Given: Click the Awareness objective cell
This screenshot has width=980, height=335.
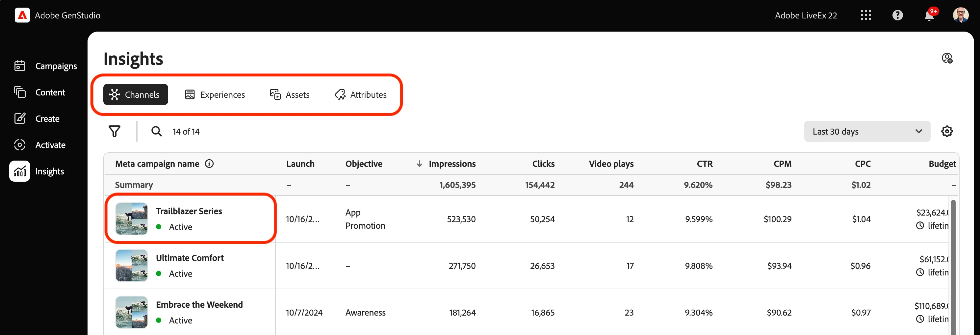Looking at the screenshot, I should click(365, 313).
